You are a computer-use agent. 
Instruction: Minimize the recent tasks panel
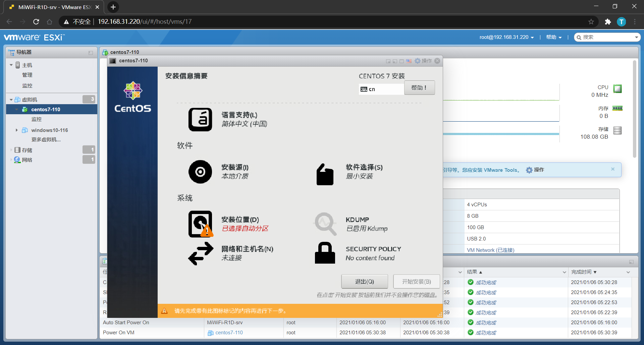(631, 262)
